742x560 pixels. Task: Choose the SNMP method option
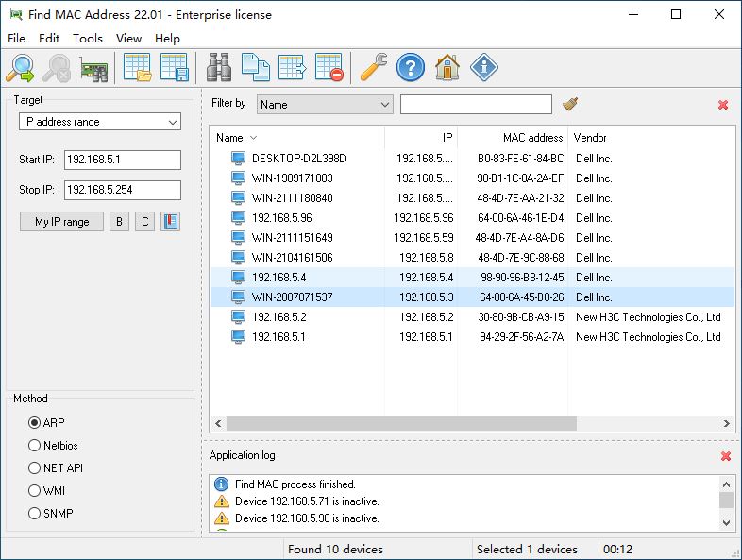coord(34,513)
